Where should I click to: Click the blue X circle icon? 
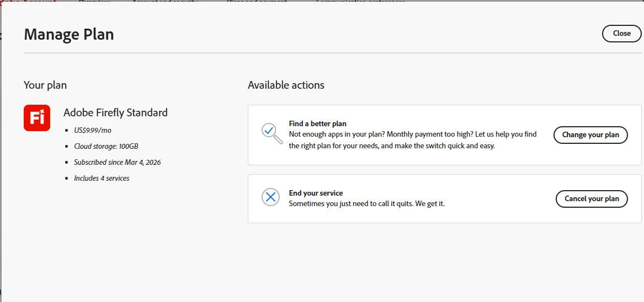click(270, 197)
